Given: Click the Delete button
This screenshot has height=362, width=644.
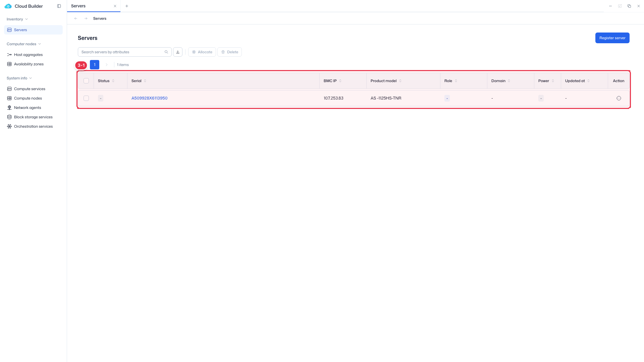Looking at the screenshot, I should [229, 52].
